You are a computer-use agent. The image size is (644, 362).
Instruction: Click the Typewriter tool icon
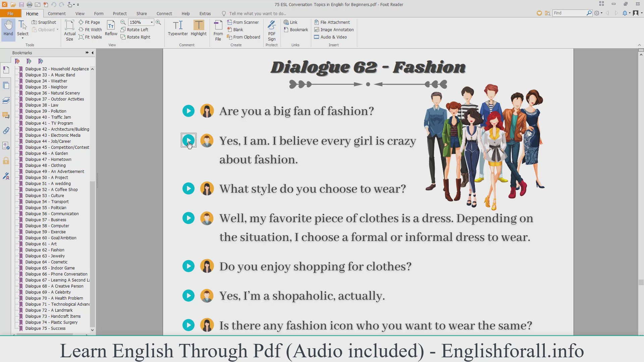click(x=178, y=25)
